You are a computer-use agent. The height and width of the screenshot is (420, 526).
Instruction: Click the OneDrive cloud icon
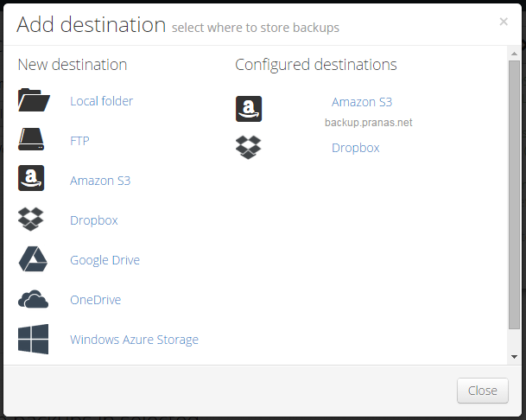coord(33,299)
